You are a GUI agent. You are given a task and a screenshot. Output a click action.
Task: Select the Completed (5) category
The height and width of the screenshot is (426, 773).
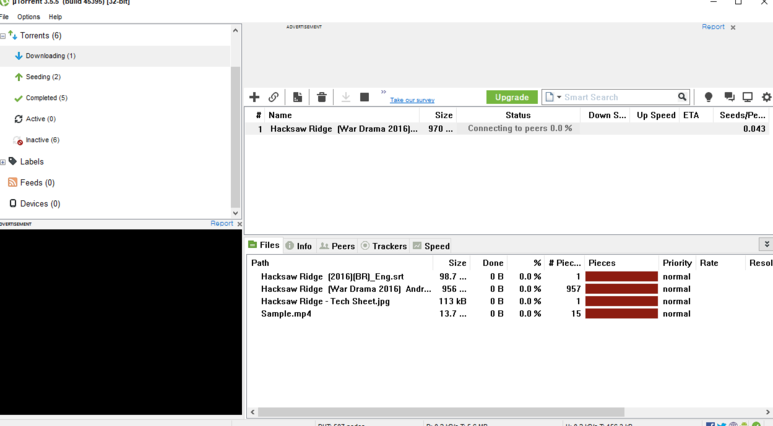(46, 98)
